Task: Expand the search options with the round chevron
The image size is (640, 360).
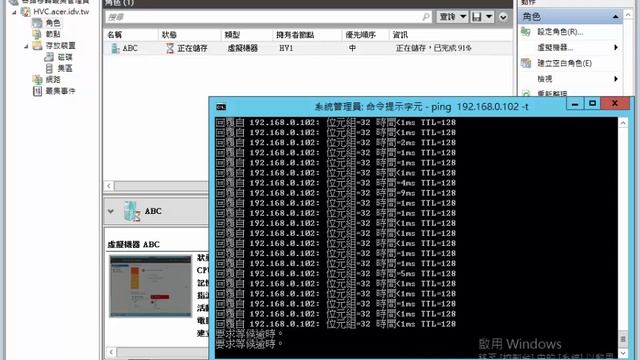Action: [503, 17]
